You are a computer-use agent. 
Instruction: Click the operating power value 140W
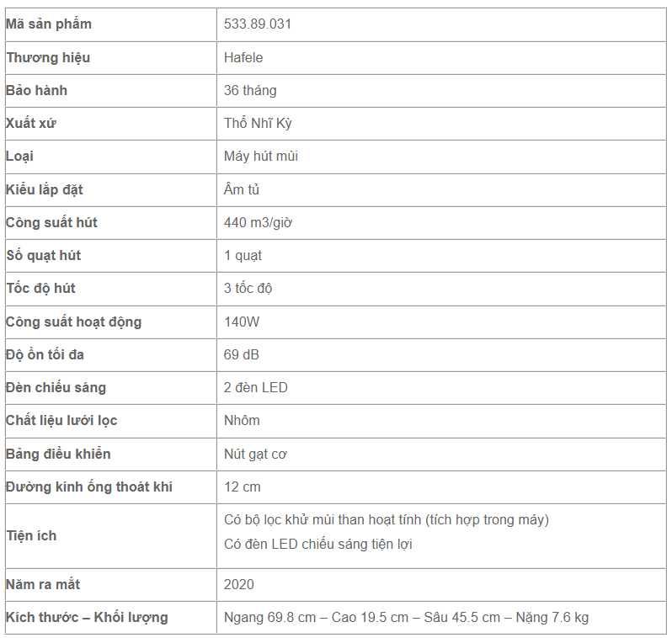pos(242,322)
